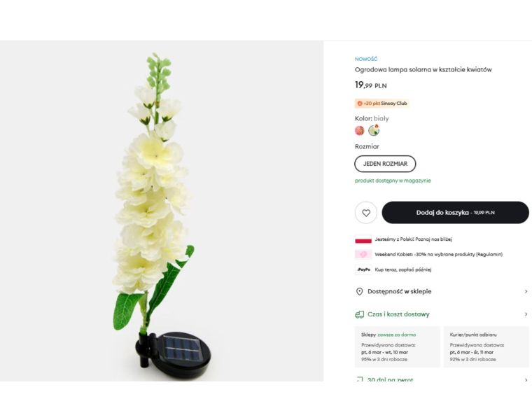The width and height of the screenshot is (532, 399).
Task: Select the Sklepy free delivery card
Action: pos(398,346)
